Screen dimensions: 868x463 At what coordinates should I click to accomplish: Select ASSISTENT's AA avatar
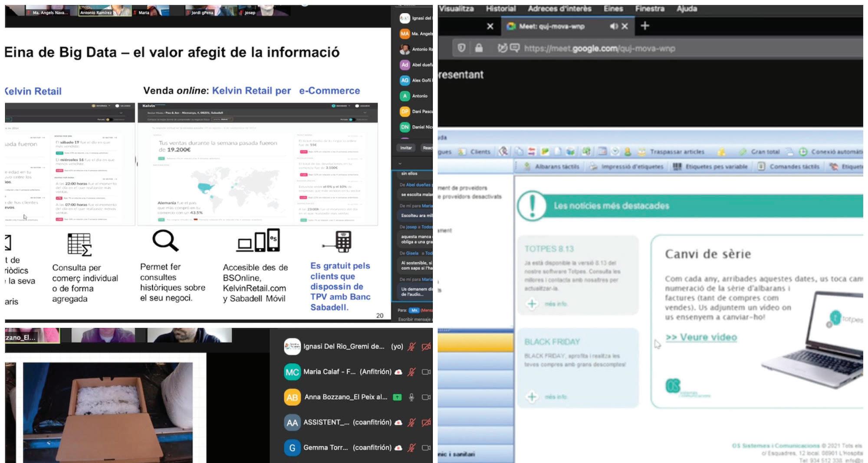[292, 422]
